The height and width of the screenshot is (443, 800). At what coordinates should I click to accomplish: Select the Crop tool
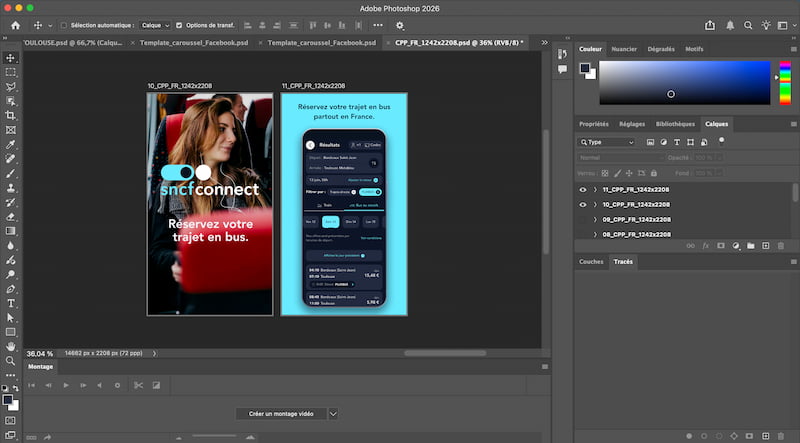10,115
